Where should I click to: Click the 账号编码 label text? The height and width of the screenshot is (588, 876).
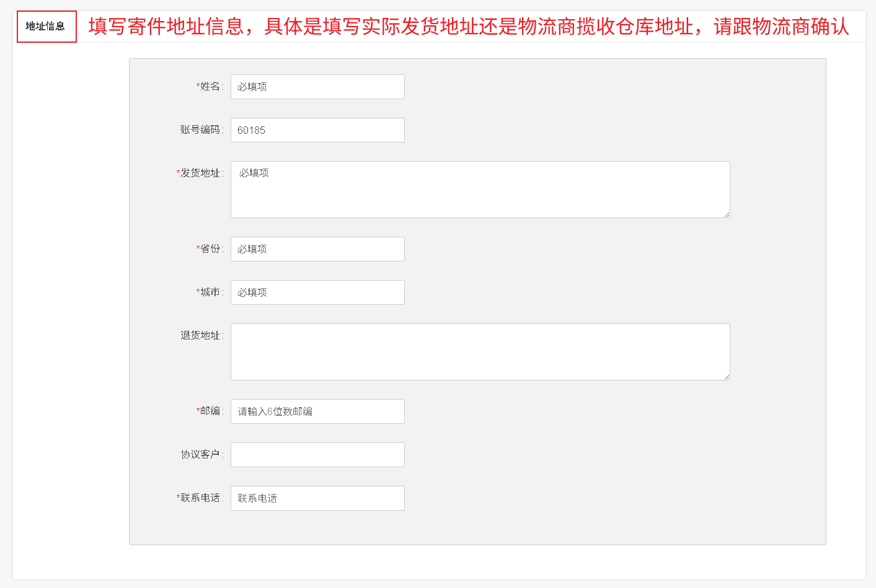point(200,130)
